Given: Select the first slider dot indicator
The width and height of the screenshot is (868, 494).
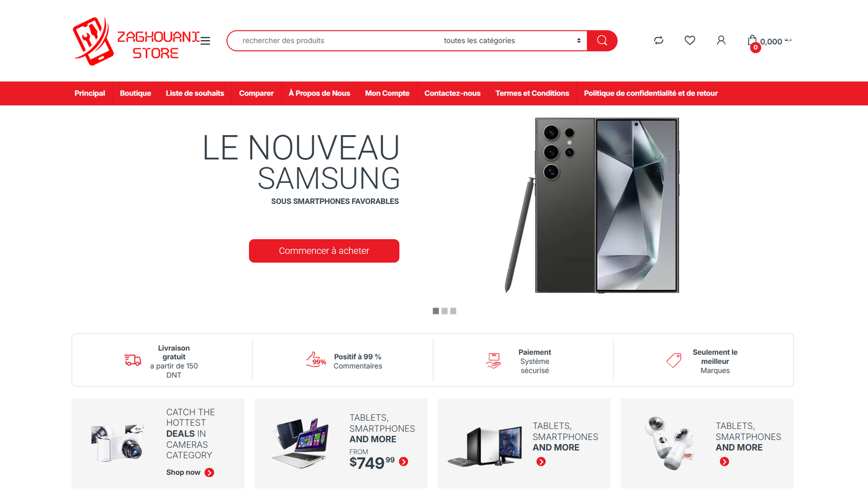Looking at the screenshot, I should point(436,311).
